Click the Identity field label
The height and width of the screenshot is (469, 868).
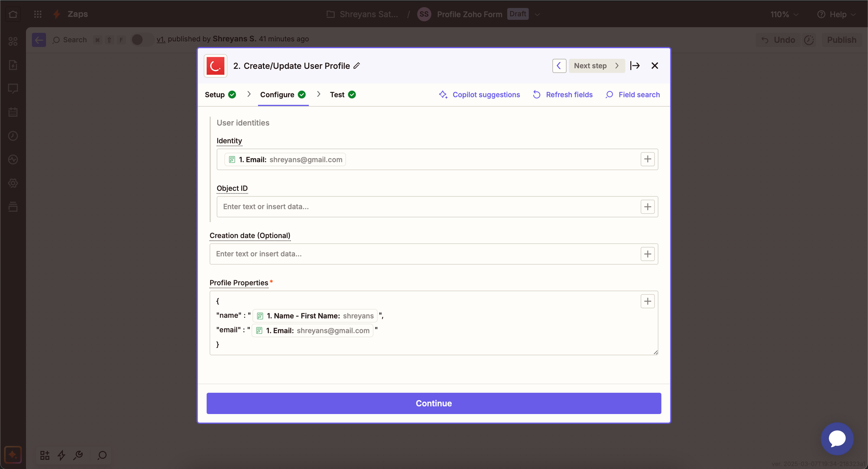tap(229, 141)
